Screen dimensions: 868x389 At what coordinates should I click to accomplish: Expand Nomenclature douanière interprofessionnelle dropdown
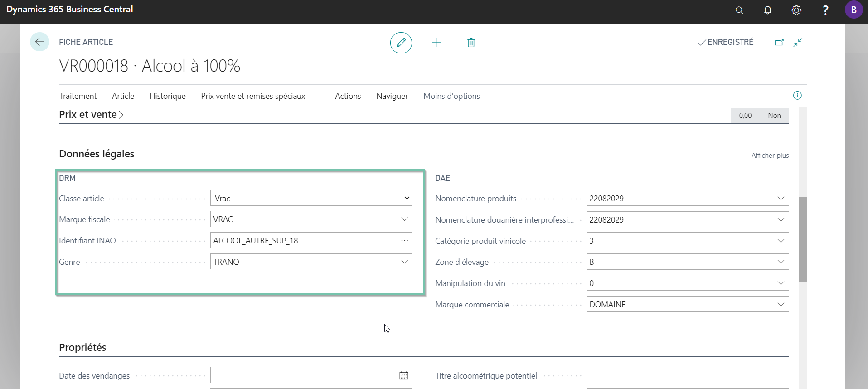781,219
